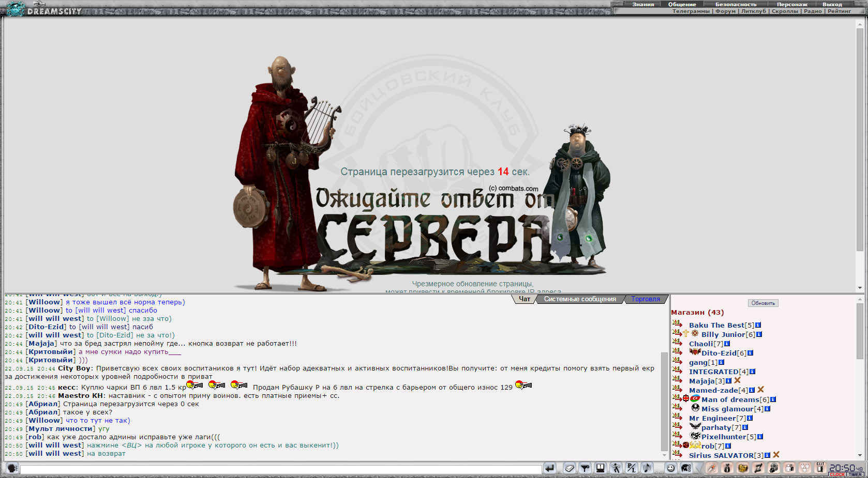Click the helmet with list icon
The width and height of the screenshot is (868, 478).
tap(686, 468)
